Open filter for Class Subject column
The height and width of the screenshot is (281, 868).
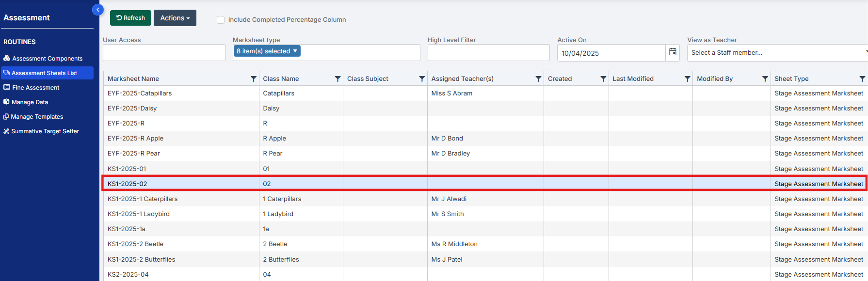422,79
